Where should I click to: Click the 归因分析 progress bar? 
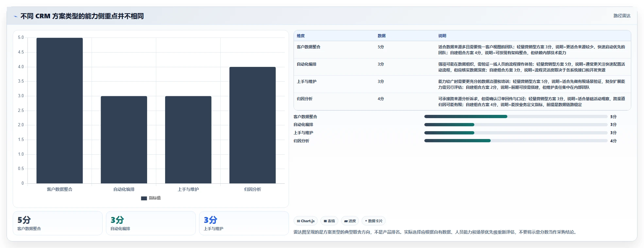point(516,141)
